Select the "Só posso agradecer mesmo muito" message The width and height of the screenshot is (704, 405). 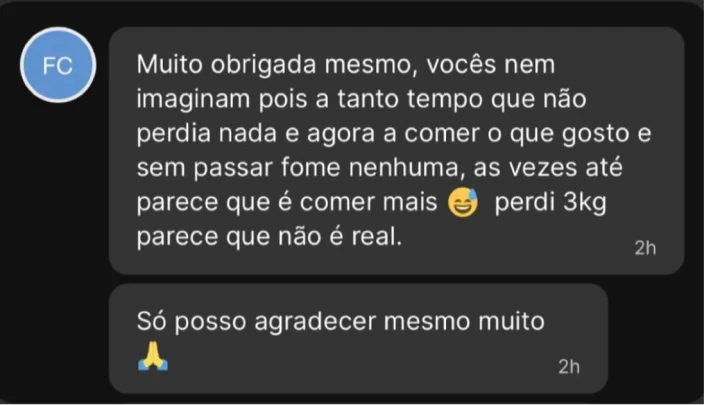(358, 339)
